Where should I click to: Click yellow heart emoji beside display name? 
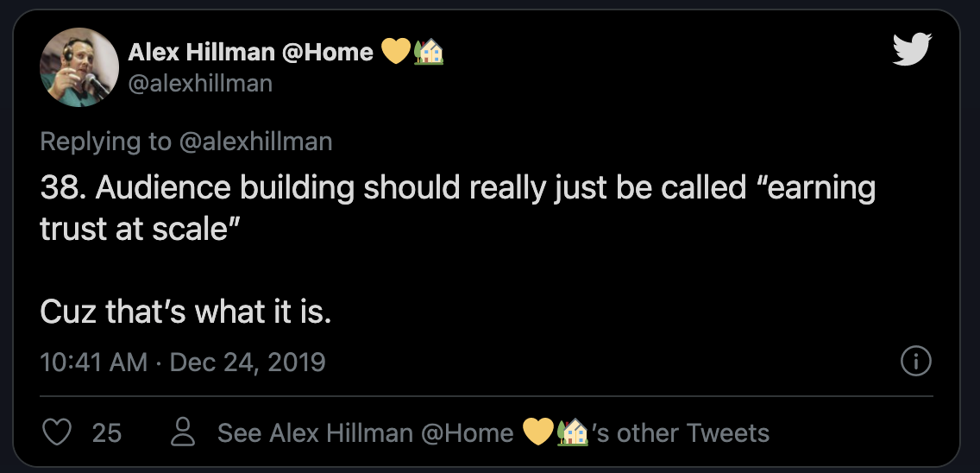[x=396, y=53]
